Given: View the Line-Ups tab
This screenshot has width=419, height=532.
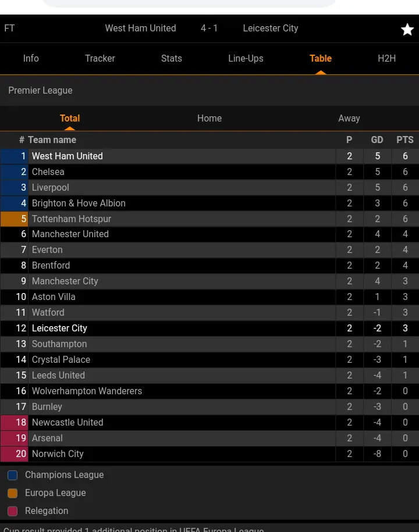Looking at the screenshot, I should click(246, 58).
